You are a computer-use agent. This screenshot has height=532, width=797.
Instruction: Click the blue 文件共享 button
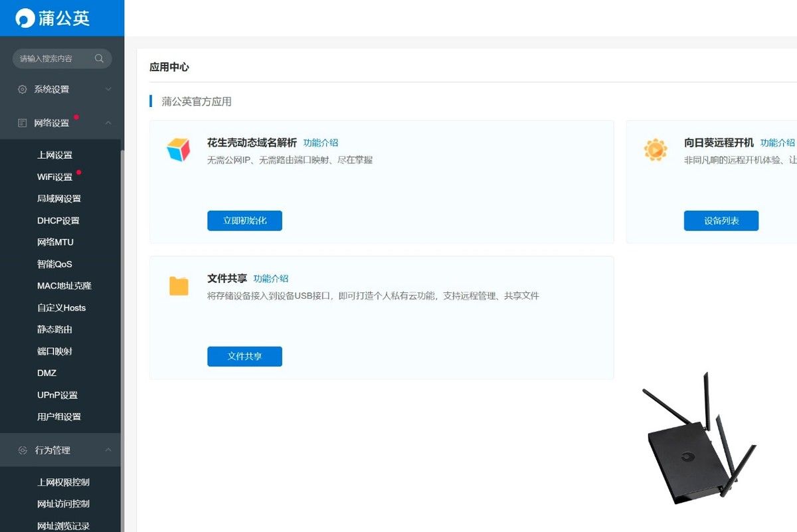coord(244,357)
